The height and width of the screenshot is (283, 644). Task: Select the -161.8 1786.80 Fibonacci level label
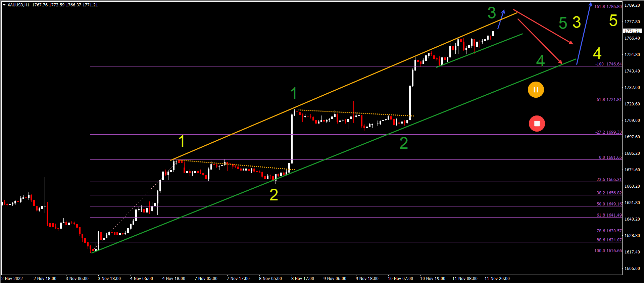607,7
